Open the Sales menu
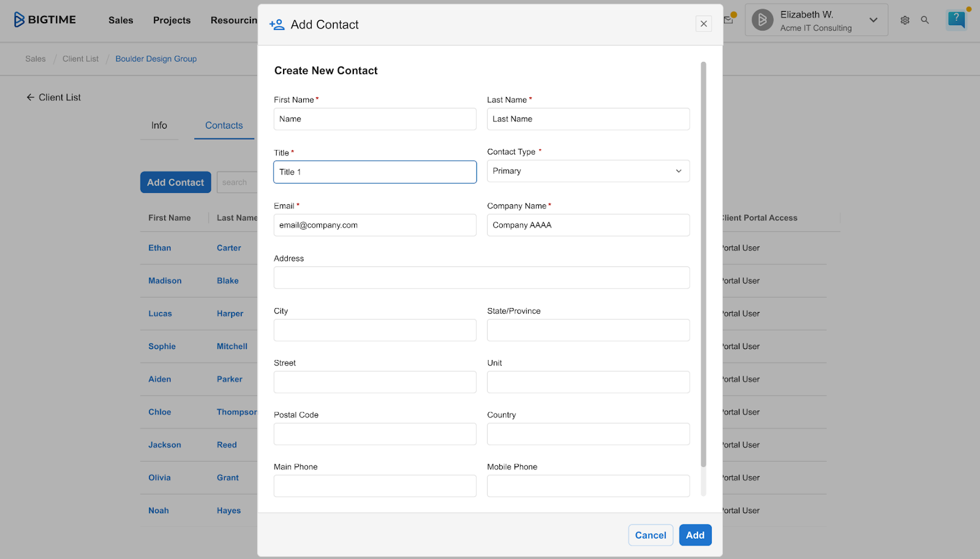980x559 pixels. pyautogui.click(x=120, y=20)
